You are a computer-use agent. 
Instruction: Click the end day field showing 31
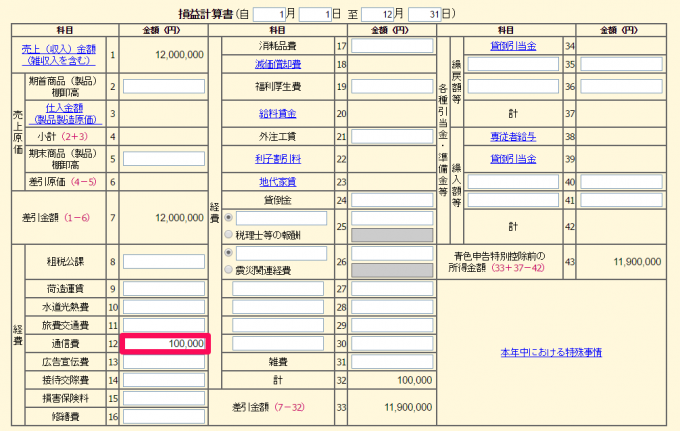click(425, 14)
